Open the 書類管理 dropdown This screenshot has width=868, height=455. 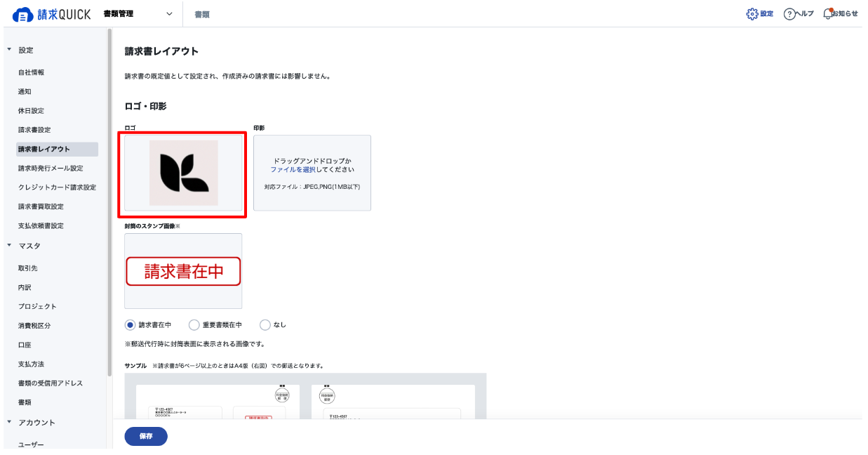click(x=138, y=14)
